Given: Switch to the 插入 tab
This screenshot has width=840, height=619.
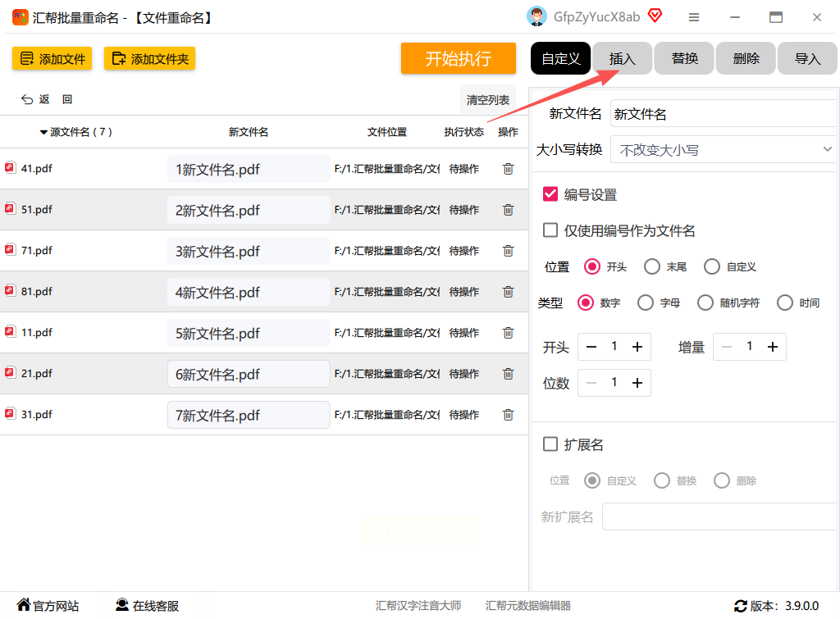Looking at the screenshot, I should pos(623,58).
